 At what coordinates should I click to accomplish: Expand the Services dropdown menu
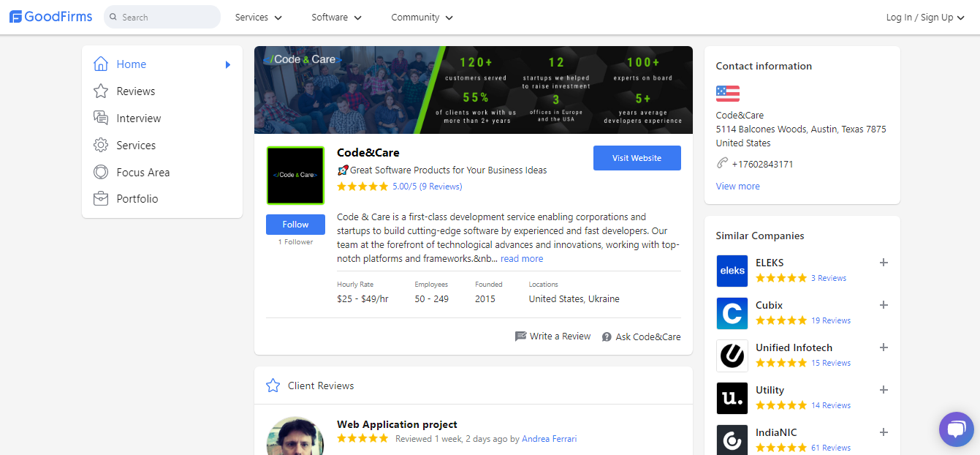tap(259, 17)
